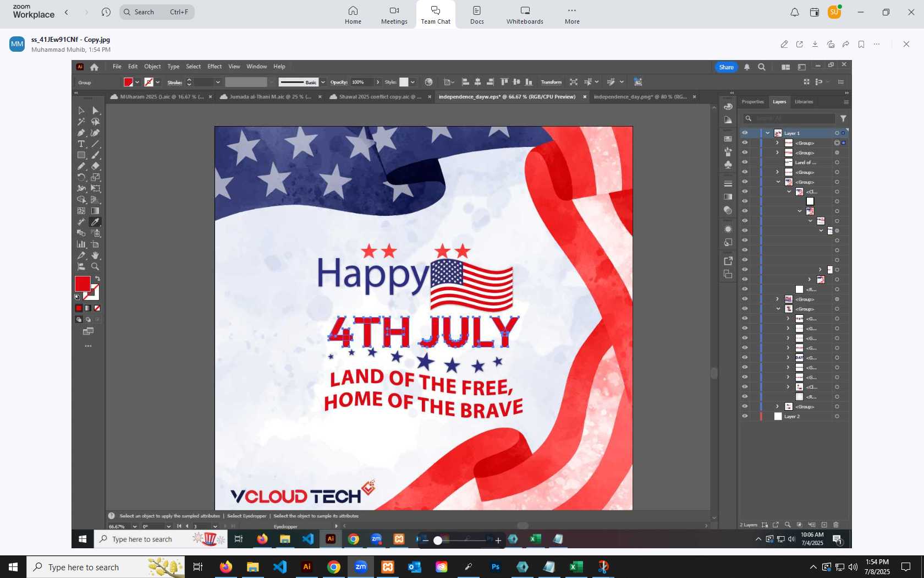Open the image in a new window icon

[800, 45]
